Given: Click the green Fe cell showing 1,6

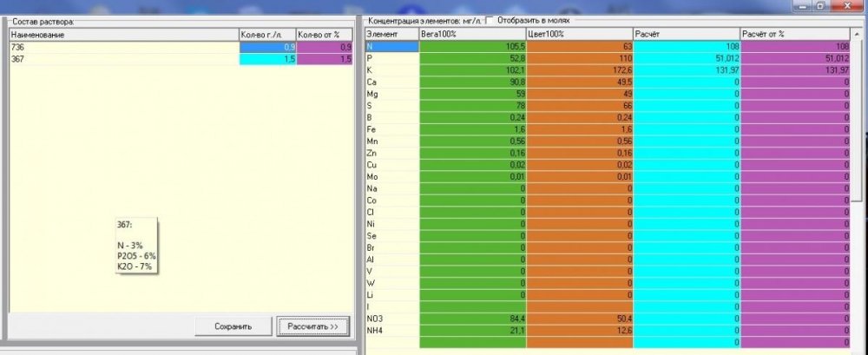Looking at the screenshot, I should click(x=473, y=129).
